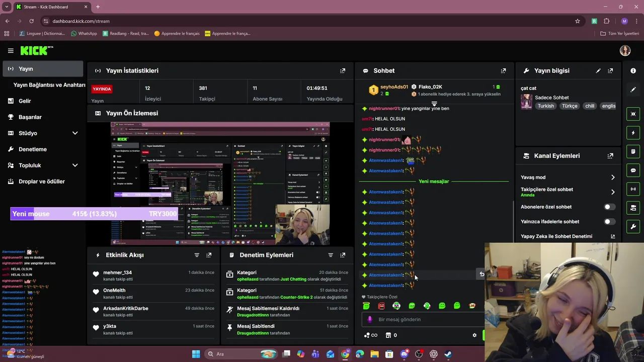Collapse the chat leaderboard handle

point(434,104)
